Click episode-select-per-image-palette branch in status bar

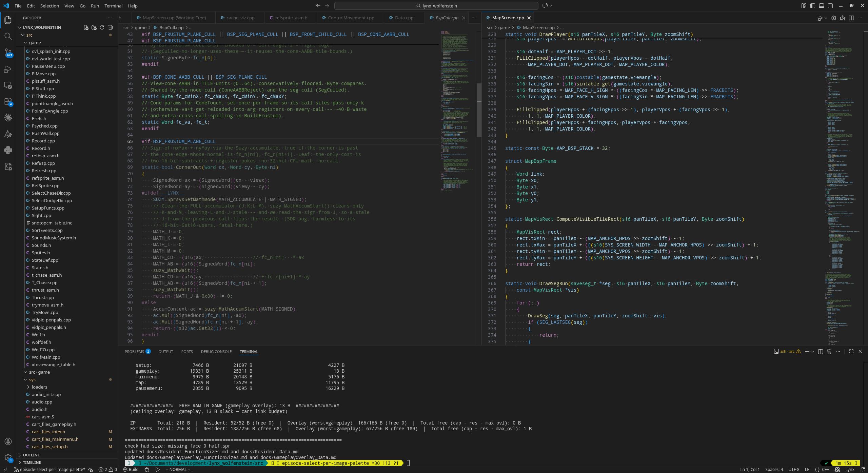point(50,470)
